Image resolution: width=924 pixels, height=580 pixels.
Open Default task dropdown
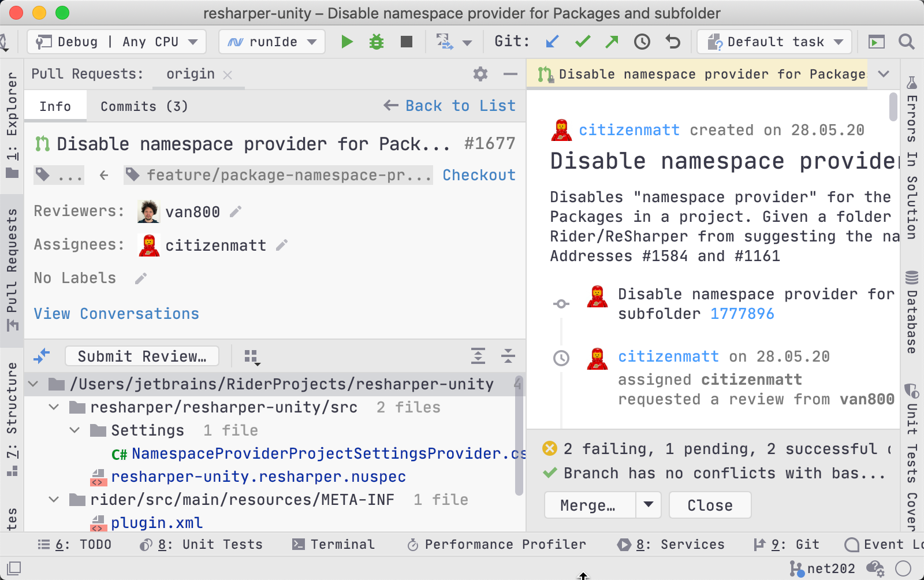pyautogui.click(x=774, y=42)
